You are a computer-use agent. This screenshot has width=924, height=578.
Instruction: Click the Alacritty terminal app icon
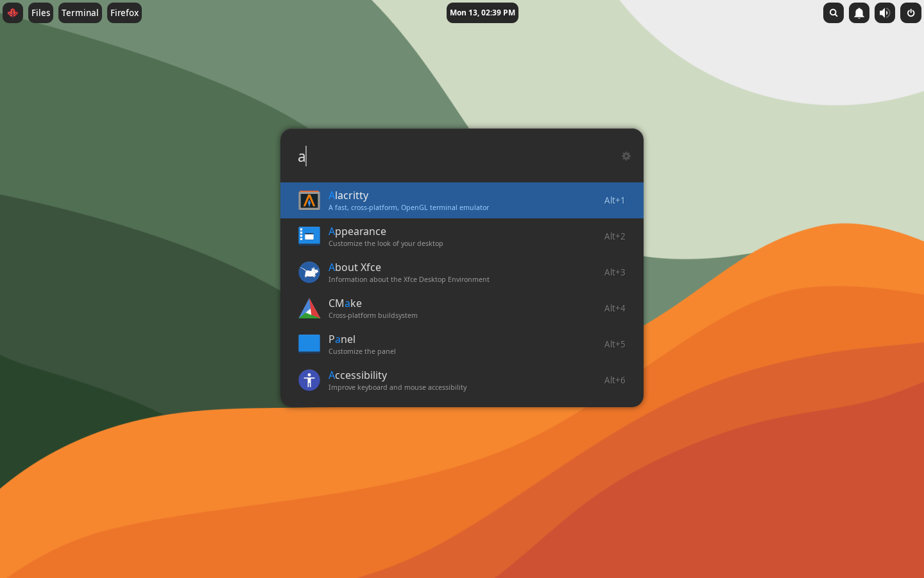[309, 200]
